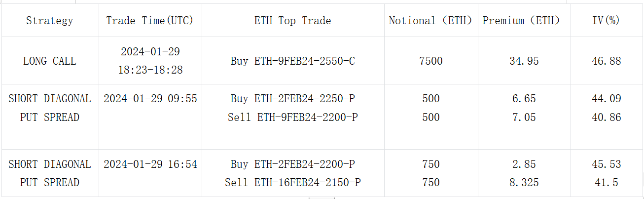Screen dimensions: 644x199
Task: Click the 34.95 premium value
Action: point(524,61)
